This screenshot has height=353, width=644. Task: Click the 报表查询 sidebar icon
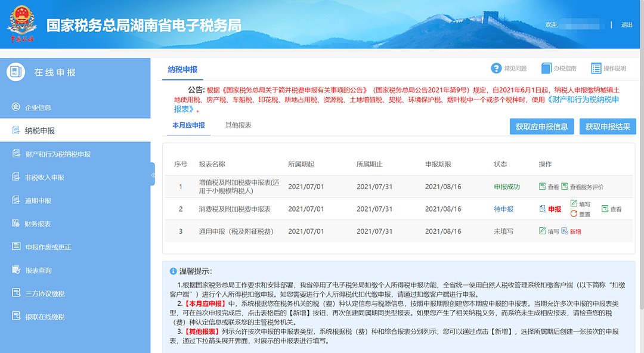(x=16, y=270)
